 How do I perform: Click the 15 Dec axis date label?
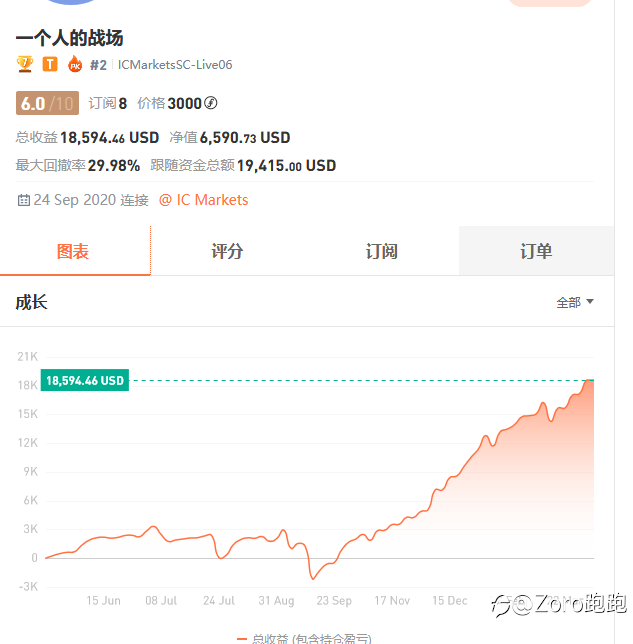449,600
